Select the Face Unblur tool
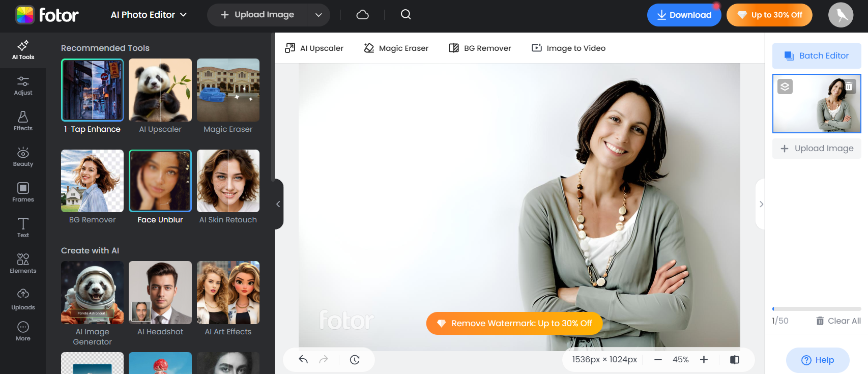The height and width of the screenshot is (374, 868). tap(160, 187)
